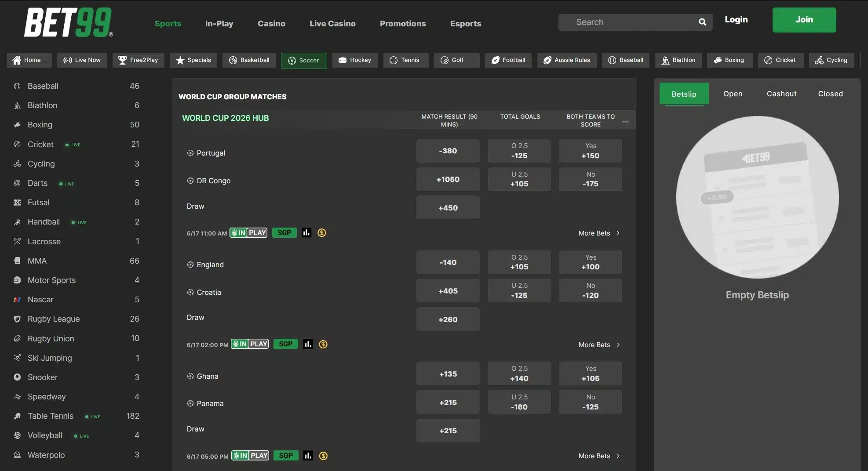Open the stats chart icon for the England match
The height and width of the screenshot is (471, 868).
(308, 344)
